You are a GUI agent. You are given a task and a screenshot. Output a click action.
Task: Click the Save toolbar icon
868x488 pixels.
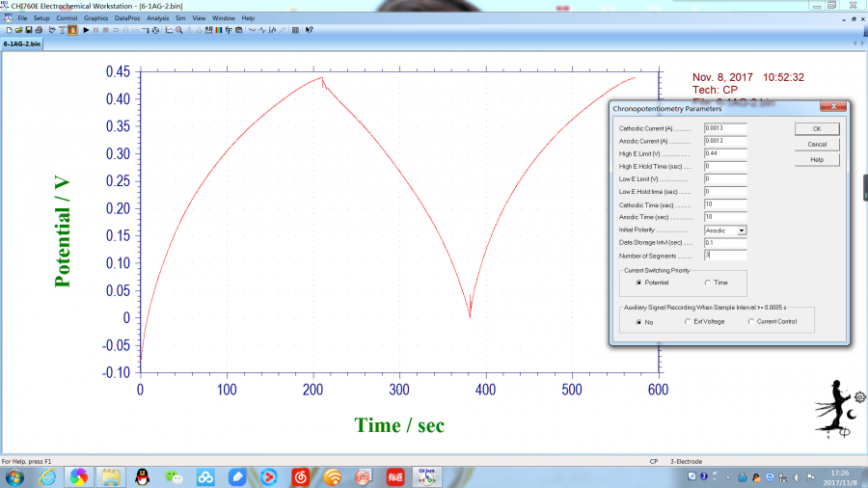[29, 30]
